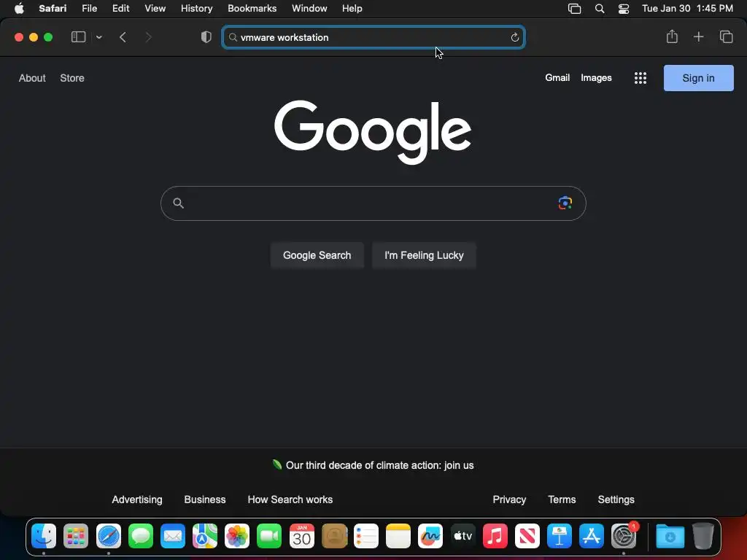Viewport: 747px width, 560px height.
Task: Open the File menu
Action: coord(89,8)
